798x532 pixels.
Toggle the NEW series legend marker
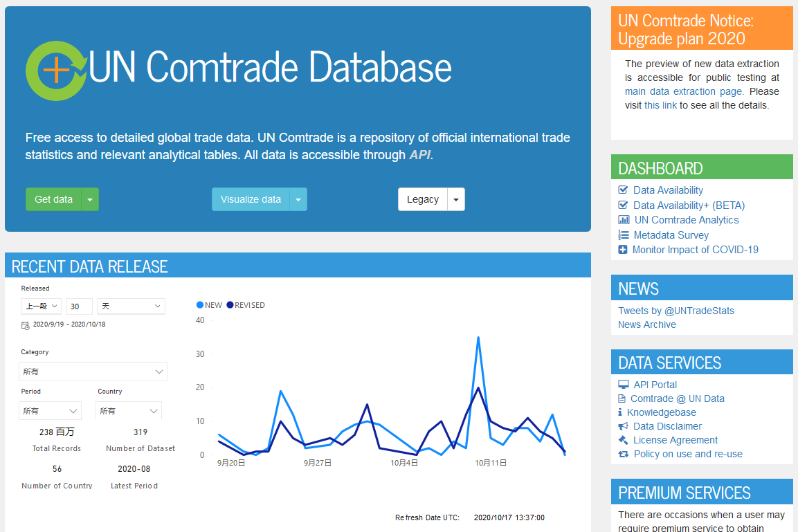200,305
